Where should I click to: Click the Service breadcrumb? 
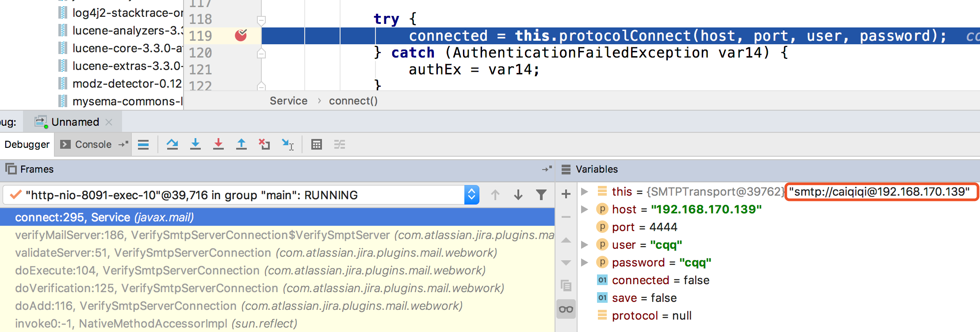coord(288,101)
